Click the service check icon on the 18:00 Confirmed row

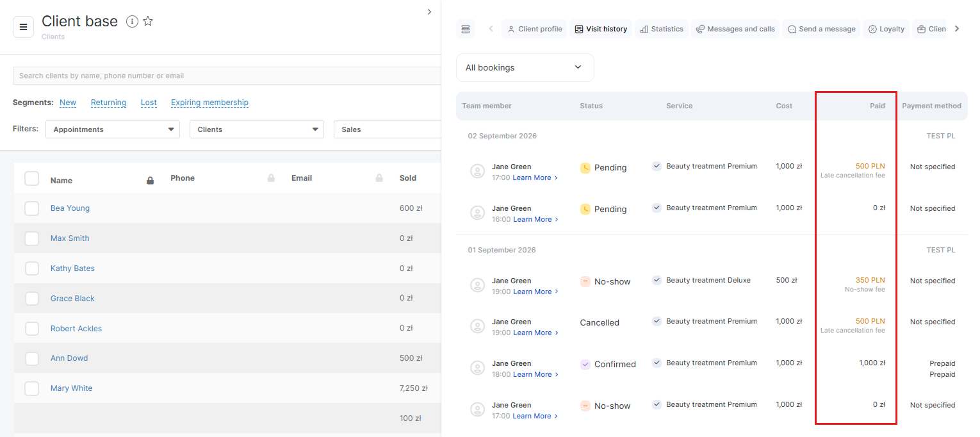tap(657, 363)
